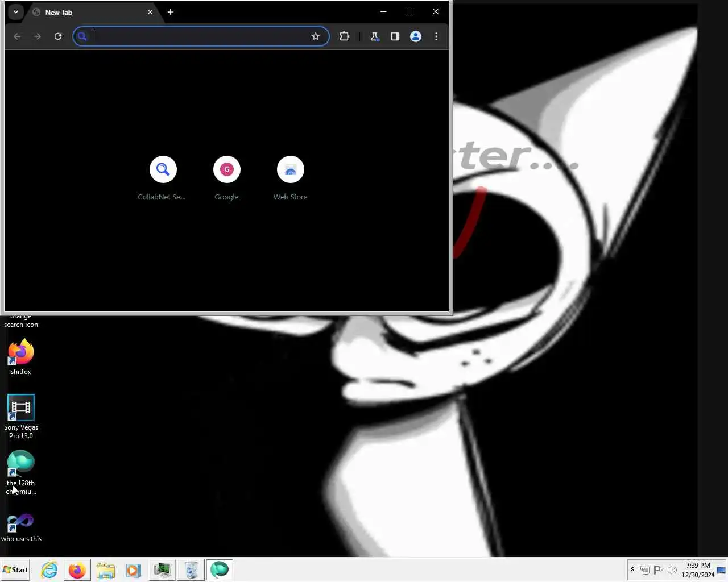Image resolution: width=728 pixels, height=582 pixels.
Task: Open File Explorer folder on taskbar
Action: point(105,569)
